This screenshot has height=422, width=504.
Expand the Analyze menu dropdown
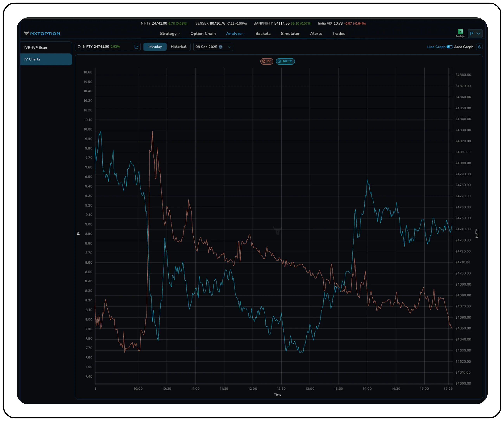click(x=235, y=34)
